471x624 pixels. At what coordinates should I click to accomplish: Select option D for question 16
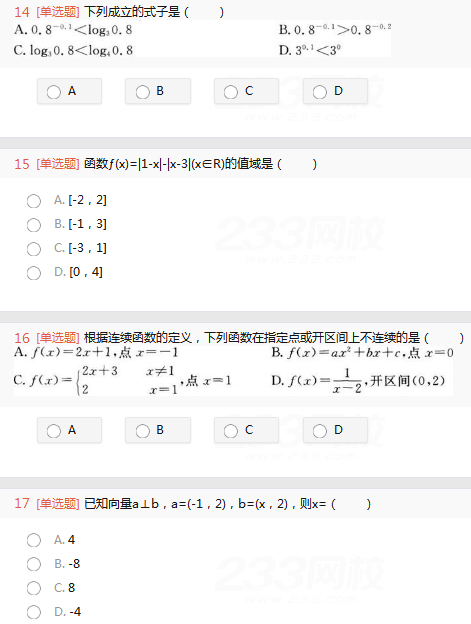(x=335, y=430)
